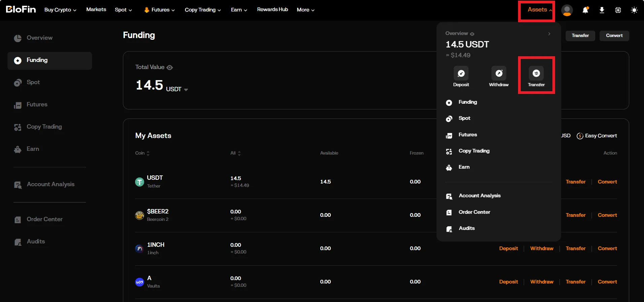Hide Total Value with eye icon
The image size is (644, 302).
pyautogui.click(x=170, y=68)
